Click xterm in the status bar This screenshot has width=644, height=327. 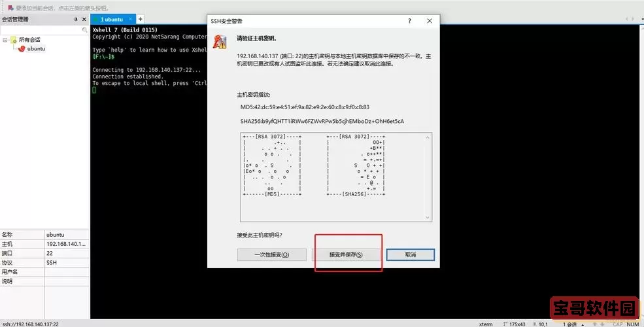[x=486, y=324]
